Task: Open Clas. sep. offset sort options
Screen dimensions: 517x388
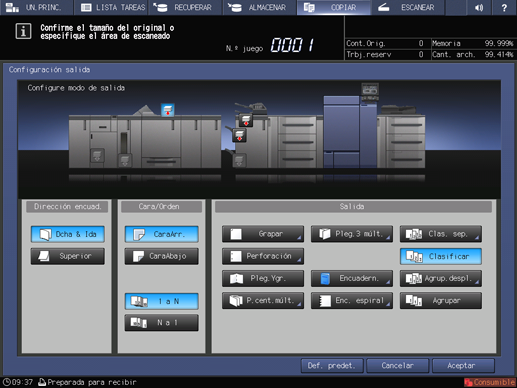Action: tap(441, 234)
